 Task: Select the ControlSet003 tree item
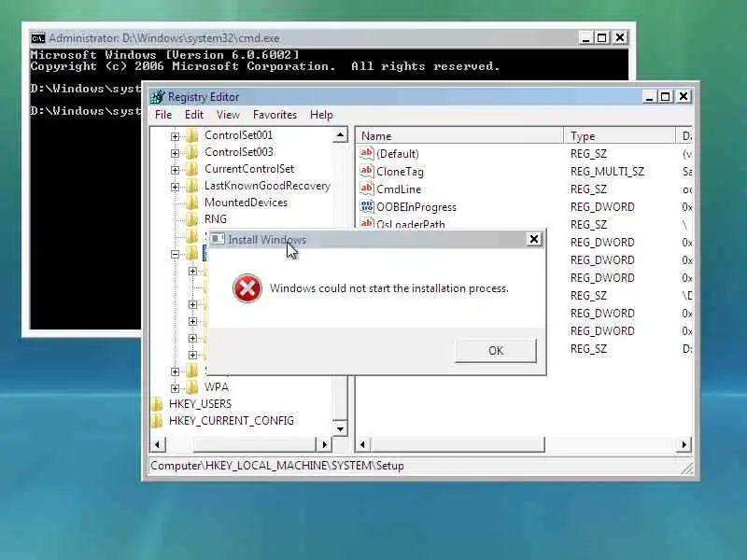[x=239, y=152]
